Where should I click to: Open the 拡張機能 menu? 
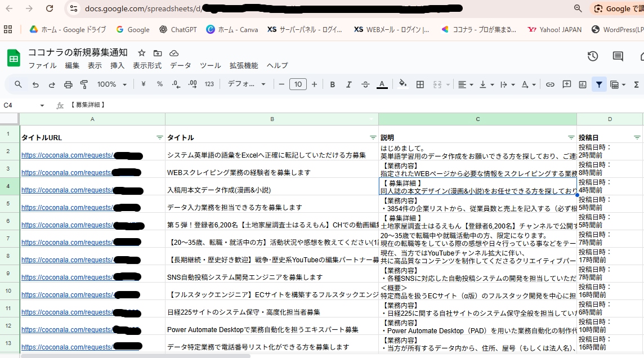pyautogui.click(x=244, y=66)
